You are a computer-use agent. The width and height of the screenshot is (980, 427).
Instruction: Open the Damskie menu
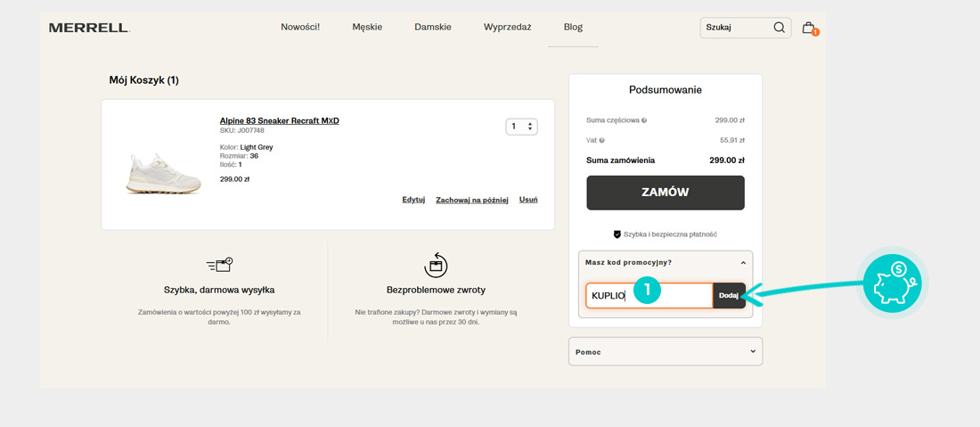(x=432, y=28)
